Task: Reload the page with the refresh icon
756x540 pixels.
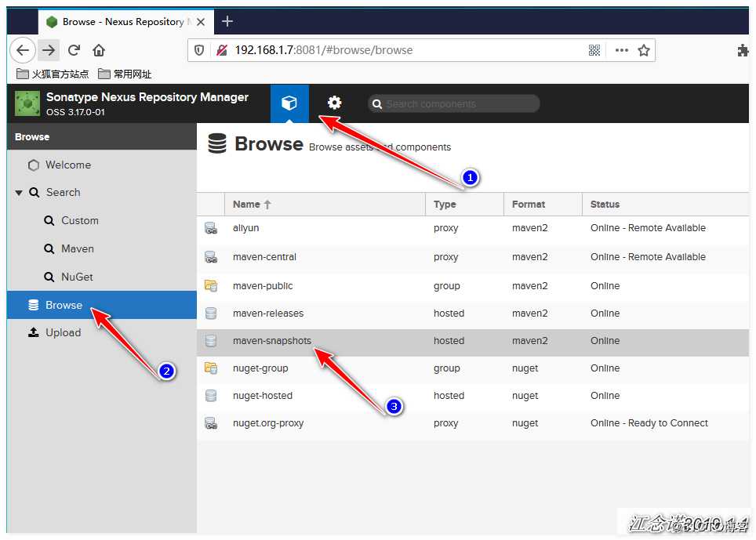Action: [74, 50]
